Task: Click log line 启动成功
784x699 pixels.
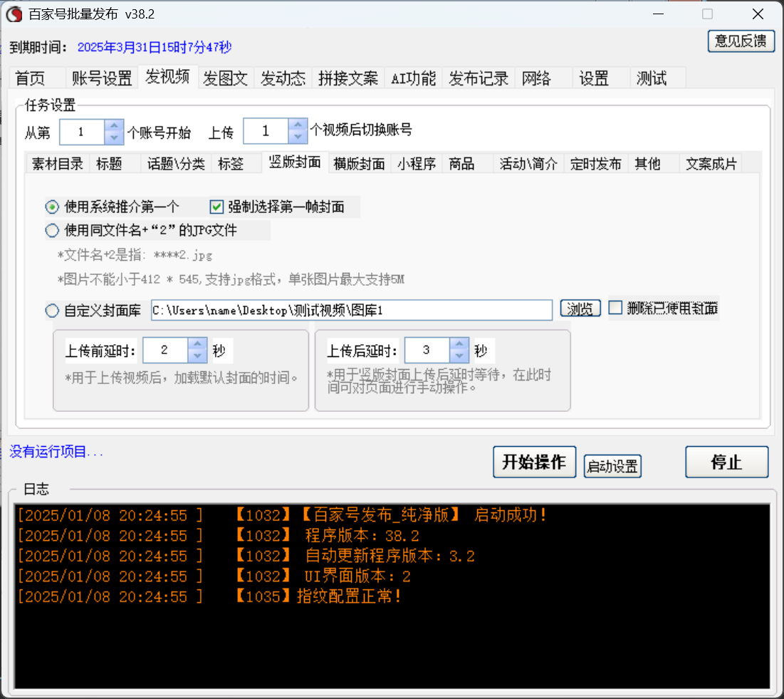Action: [x=283, y=515]
